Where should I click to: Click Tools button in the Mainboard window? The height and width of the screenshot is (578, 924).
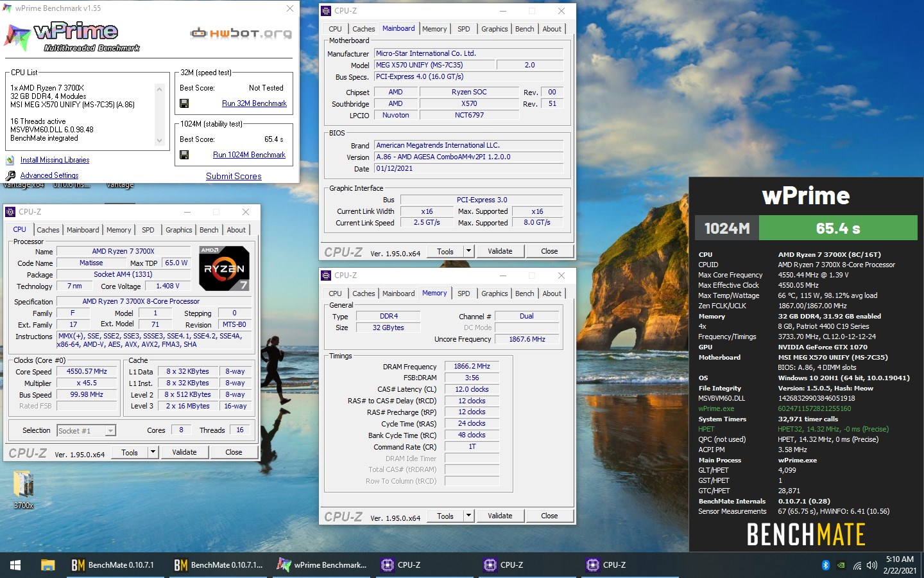[x=445, y=251]
